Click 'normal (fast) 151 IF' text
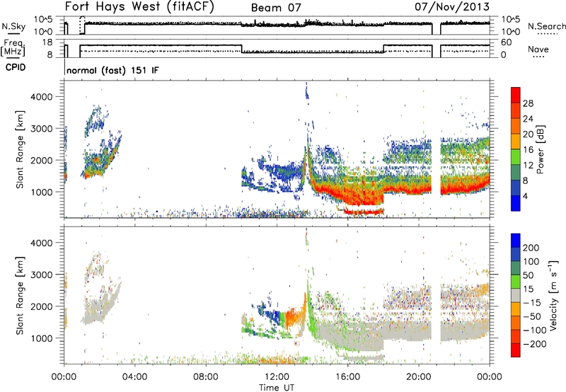Screen dimensions: 566x392 (x=112, y=70)
